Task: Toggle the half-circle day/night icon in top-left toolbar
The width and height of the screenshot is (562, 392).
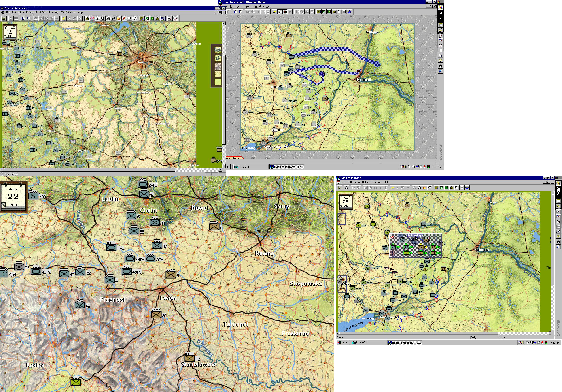Action: [103, 18]
